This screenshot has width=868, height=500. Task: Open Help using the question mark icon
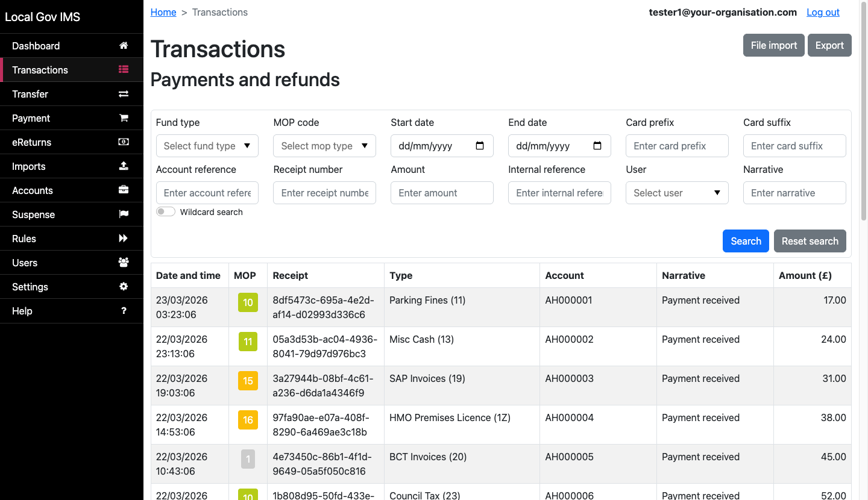(x=124, y=311)
